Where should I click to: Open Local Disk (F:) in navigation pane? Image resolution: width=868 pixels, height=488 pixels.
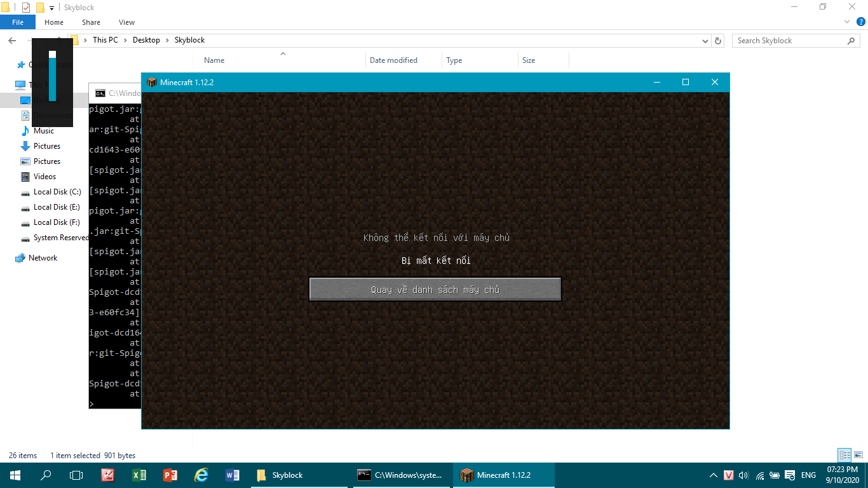(57, 222)
